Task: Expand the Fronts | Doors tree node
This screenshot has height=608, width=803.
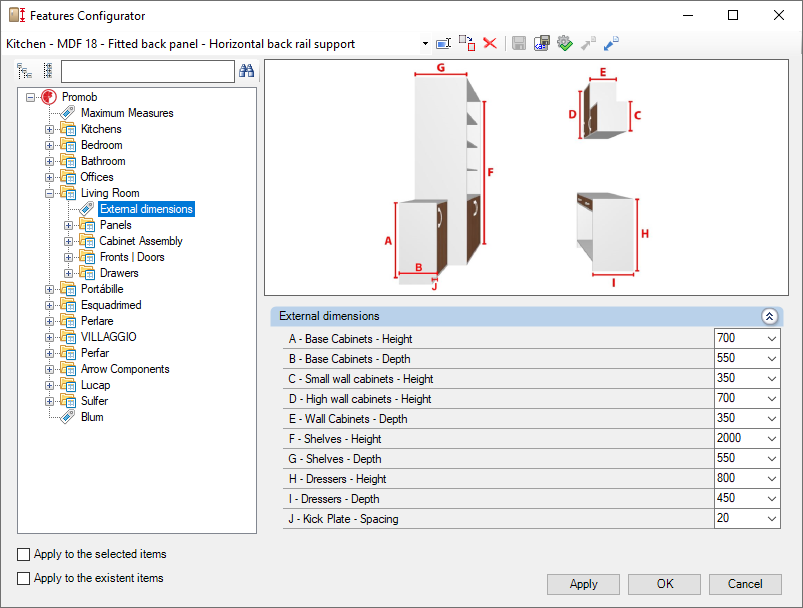Action: (68, 257)
